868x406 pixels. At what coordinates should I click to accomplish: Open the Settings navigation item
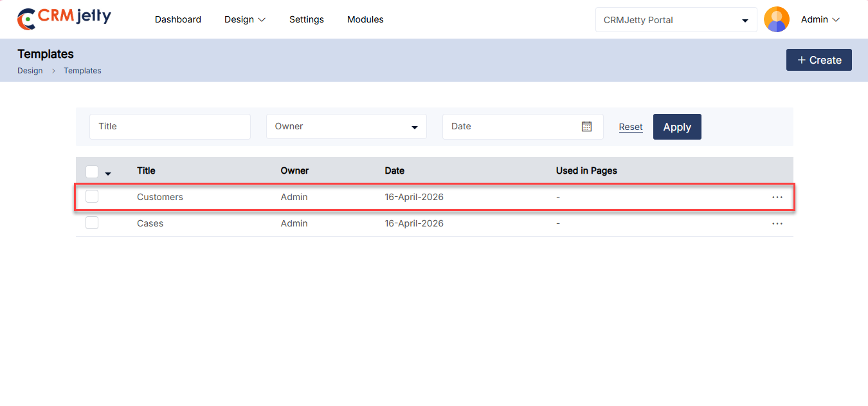point(307,20)
